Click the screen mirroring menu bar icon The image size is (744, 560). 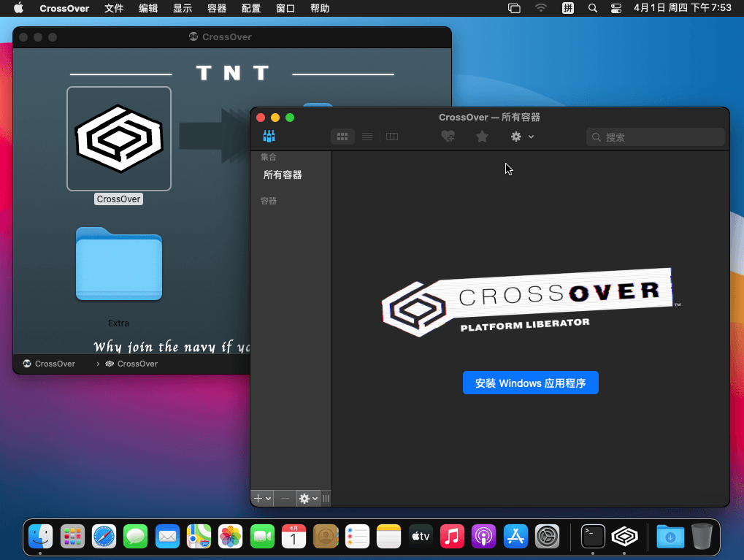pos(514,8)
